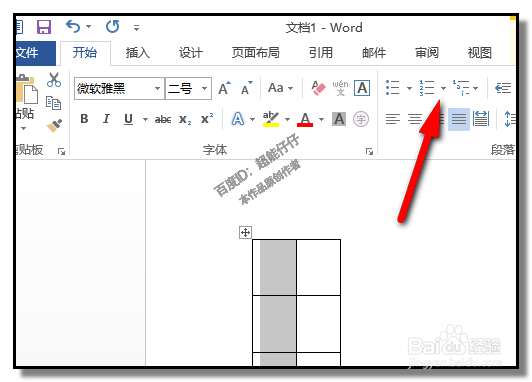Click the Redo/Repeat icon
Screen dimensions: 532x382
click(x=112, y=26)
